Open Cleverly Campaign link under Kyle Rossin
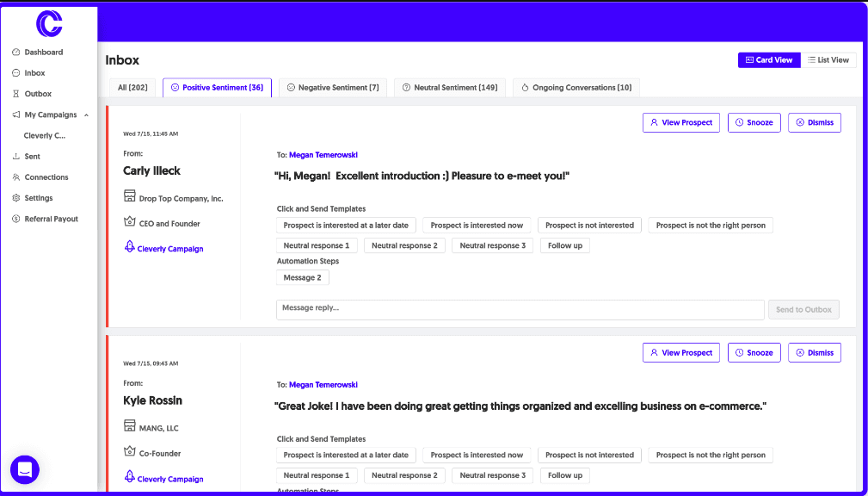This screenshot has width=868, height=496. point(170,479)
